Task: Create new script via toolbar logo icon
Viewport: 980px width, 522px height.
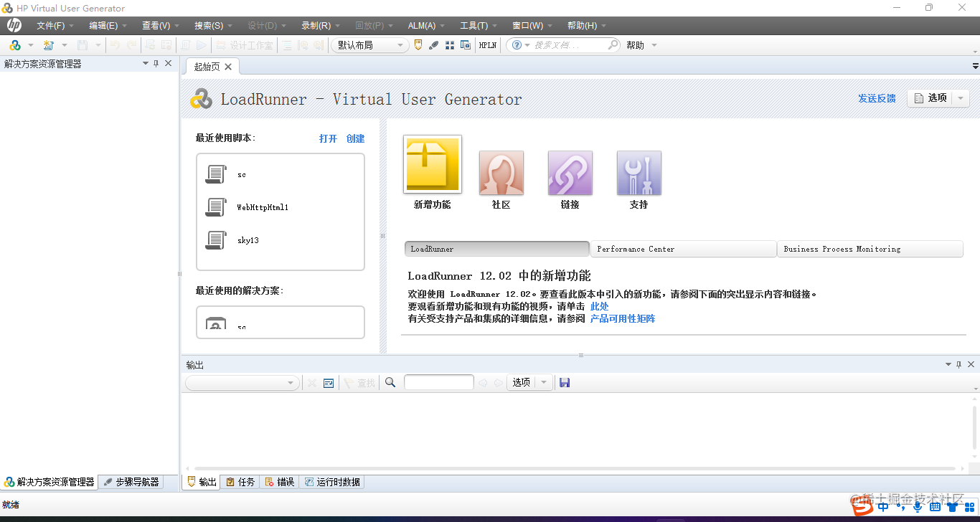Action: pyautogui.click(x=15, y=44)
